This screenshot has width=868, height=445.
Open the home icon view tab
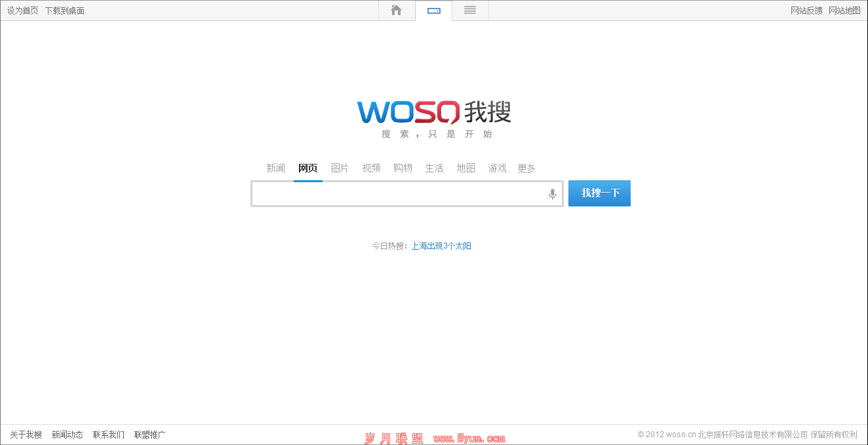397,10
